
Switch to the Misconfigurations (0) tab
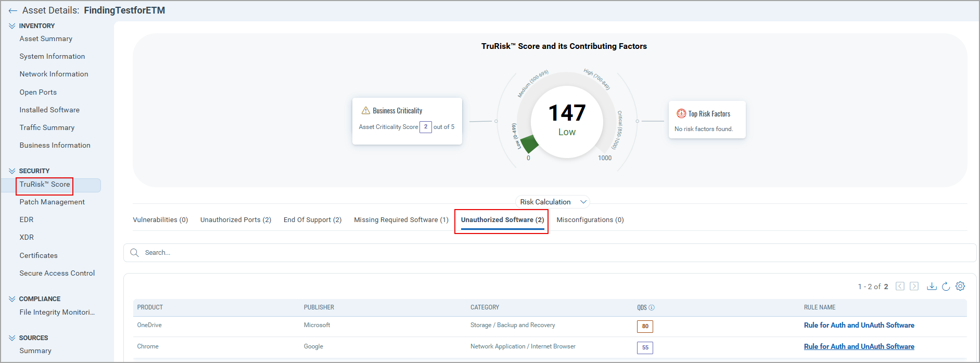point(590,220)
